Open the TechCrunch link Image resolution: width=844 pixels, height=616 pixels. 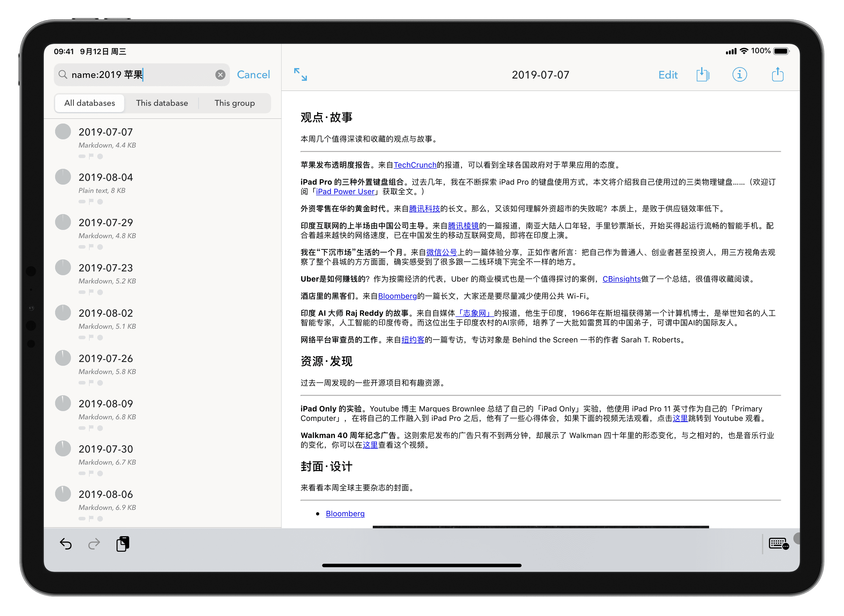point(415,165)
